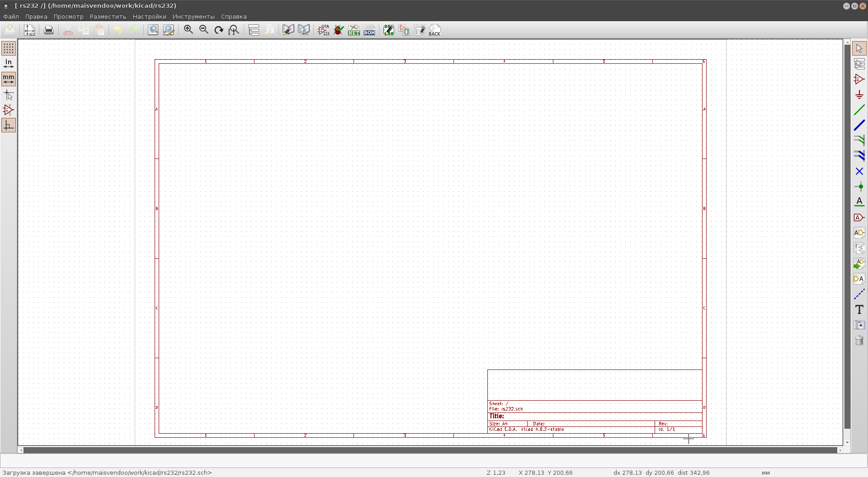Open the Правка menu

[36, 17]
